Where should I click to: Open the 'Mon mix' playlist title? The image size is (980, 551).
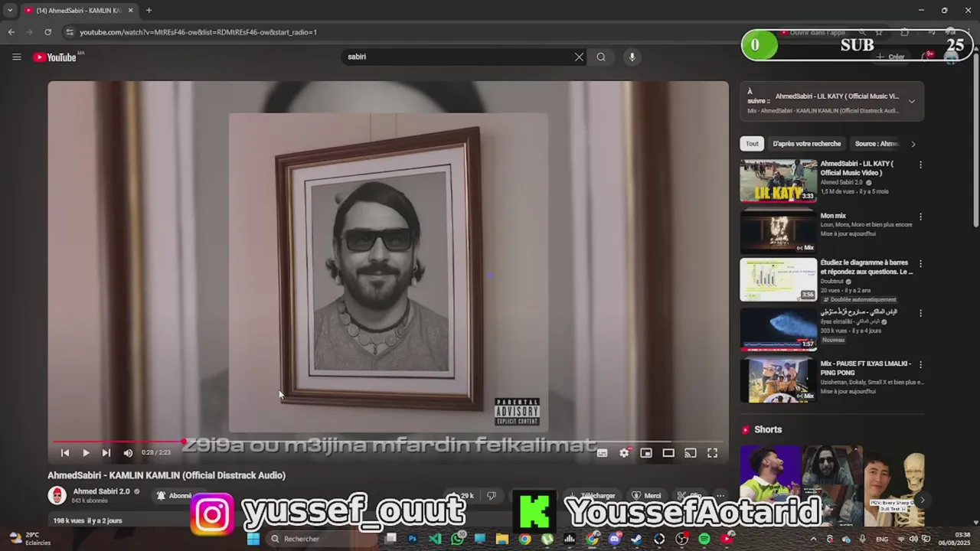[833, 216]
